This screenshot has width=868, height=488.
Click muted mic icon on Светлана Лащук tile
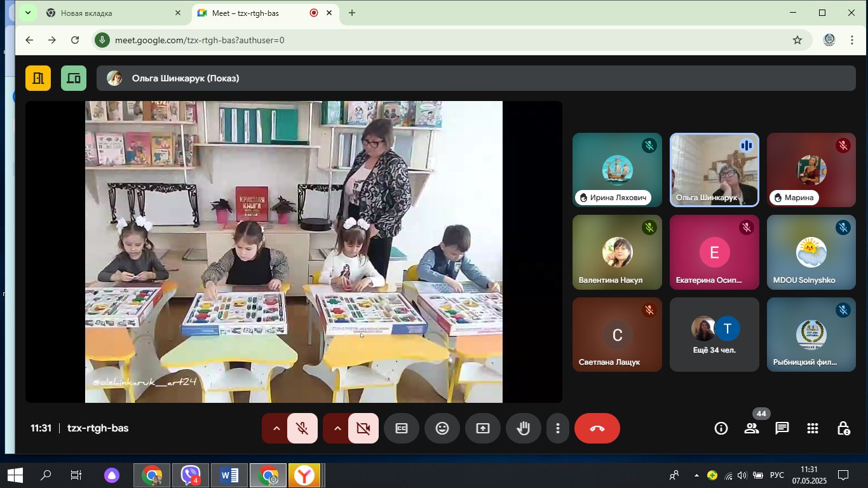(x=649, y=310)
